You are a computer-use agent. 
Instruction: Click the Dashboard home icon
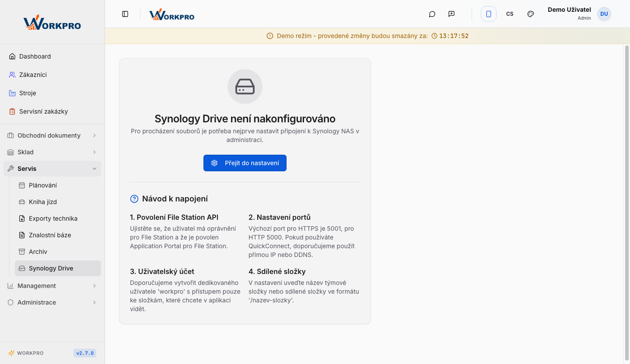click(x=12, y=56)
